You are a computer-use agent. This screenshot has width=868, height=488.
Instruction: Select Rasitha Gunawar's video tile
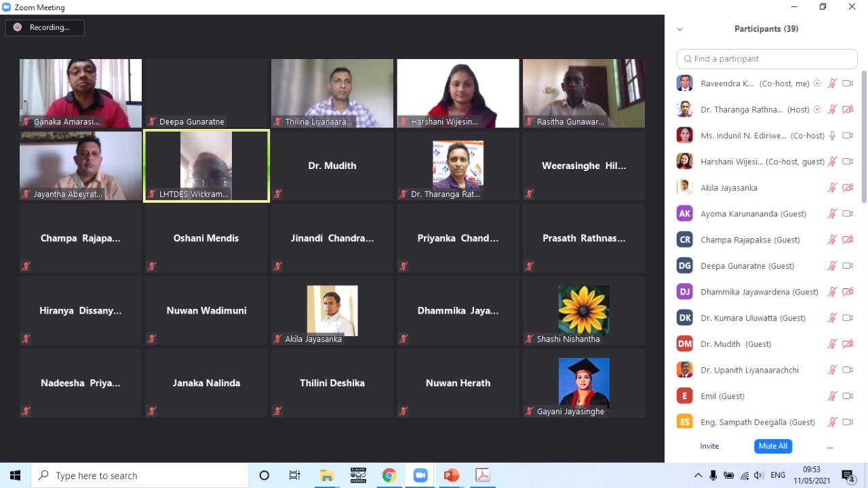pyautogui.click(x=584, y=93)
